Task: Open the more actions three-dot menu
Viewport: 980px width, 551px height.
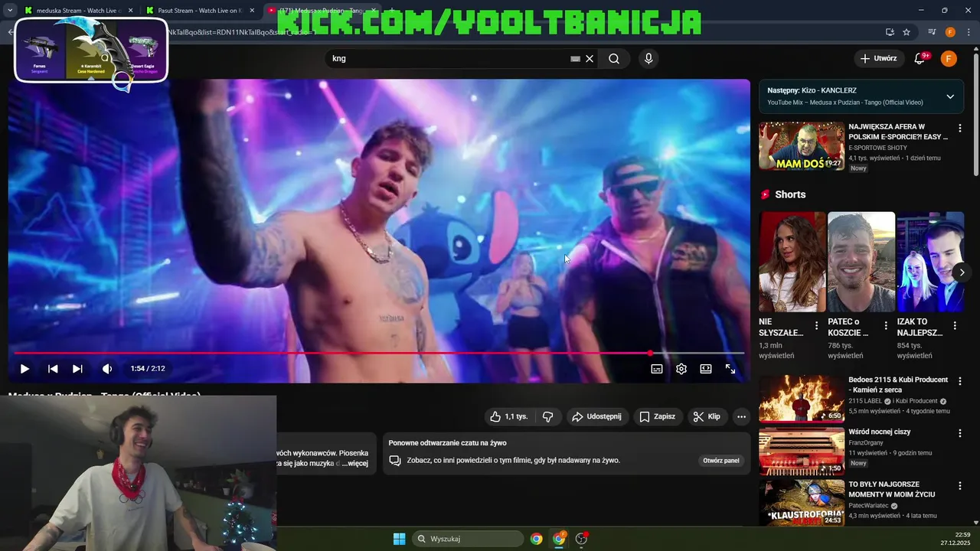Action: point(741,416)
